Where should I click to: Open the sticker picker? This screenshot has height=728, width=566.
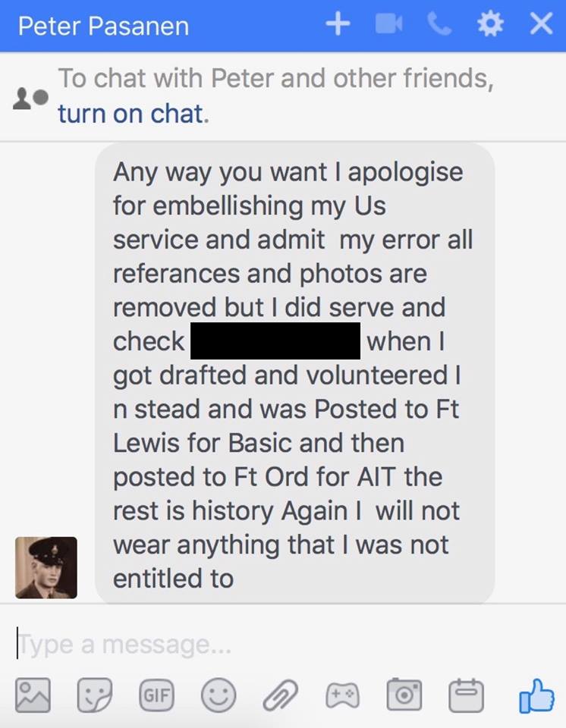(x=94, y=694)
